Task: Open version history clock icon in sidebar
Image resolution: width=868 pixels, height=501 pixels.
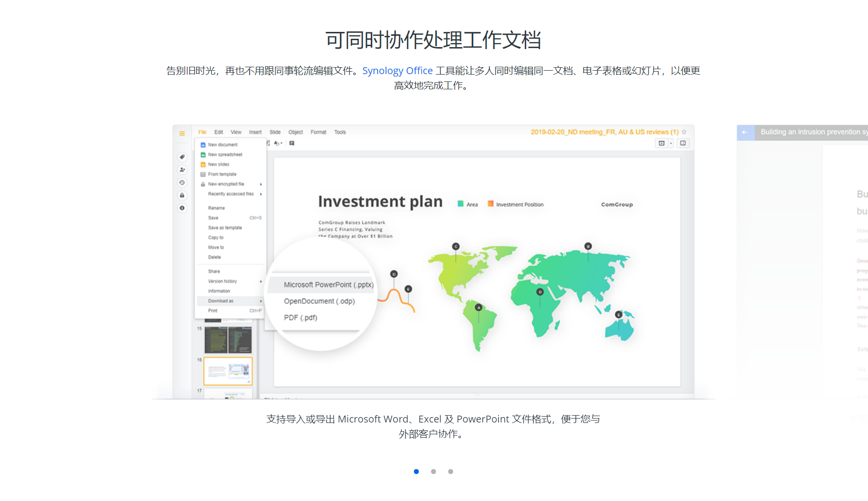Action: (x=182, y=183)
